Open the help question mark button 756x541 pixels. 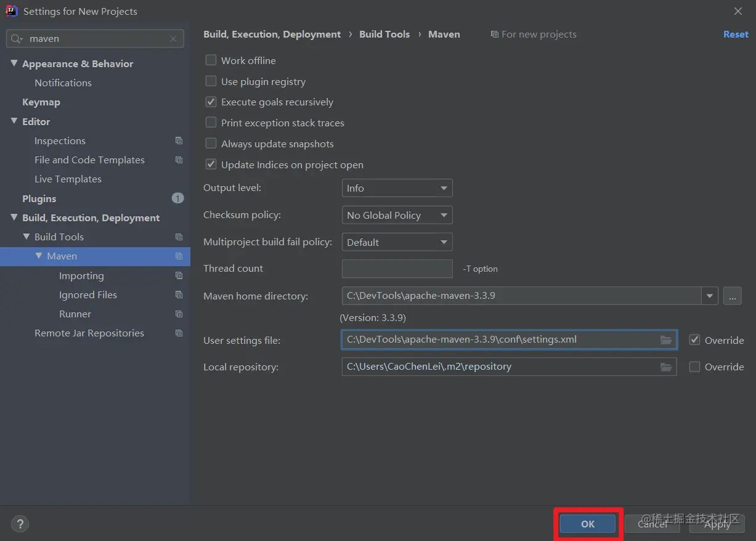(20, 524)
